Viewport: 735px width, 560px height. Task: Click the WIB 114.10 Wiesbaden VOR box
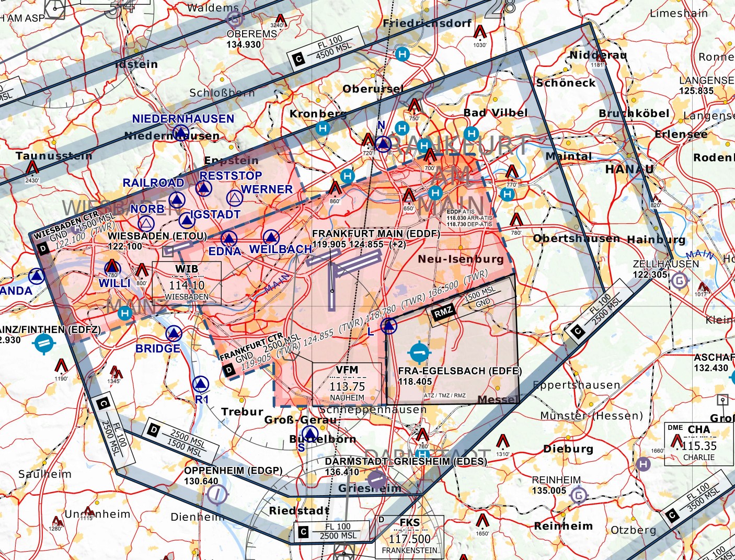(x=187, y=283)
